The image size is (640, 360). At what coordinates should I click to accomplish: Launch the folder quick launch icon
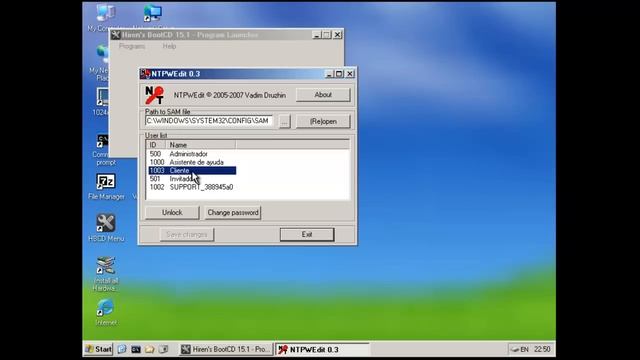tap(149, 349)
